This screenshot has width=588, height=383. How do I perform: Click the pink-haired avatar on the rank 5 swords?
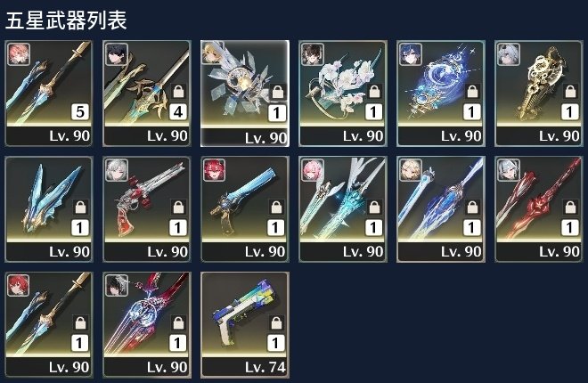pos(19,54)
